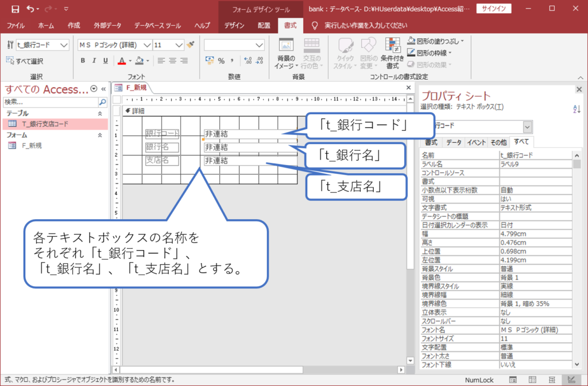This screenshot has width=588, height=386.
Task: Click the サインイン button
Action: pyautogui.click(x=493, y=9)
